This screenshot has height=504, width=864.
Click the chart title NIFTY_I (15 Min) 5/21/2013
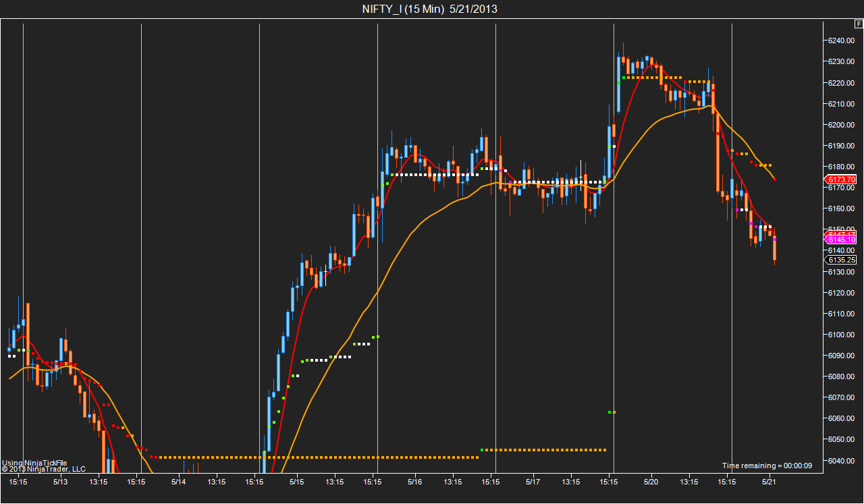(430, 9)
